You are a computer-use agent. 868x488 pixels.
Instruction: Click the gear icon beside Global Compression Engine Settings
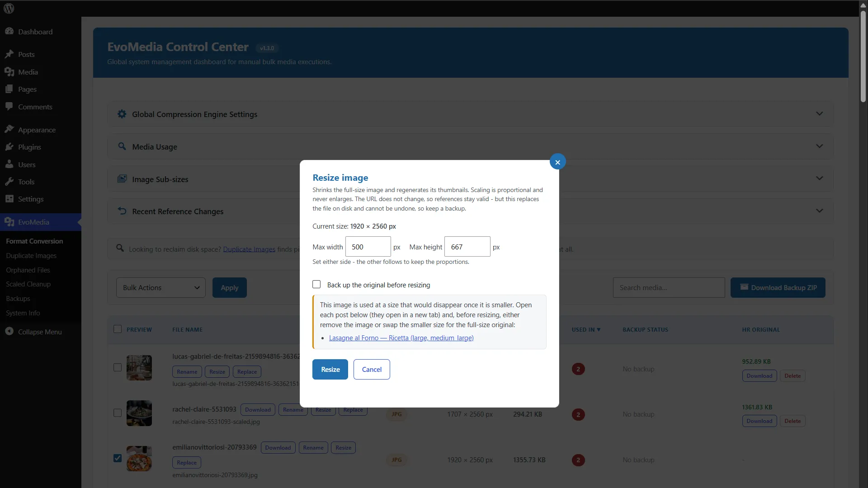[x=122, y=114]
